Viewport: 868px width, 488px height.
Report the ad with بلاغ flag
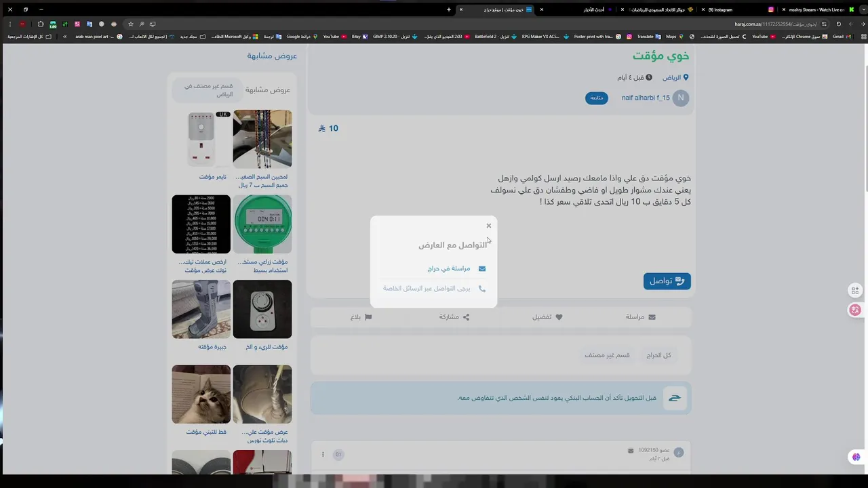coord(361,317)
